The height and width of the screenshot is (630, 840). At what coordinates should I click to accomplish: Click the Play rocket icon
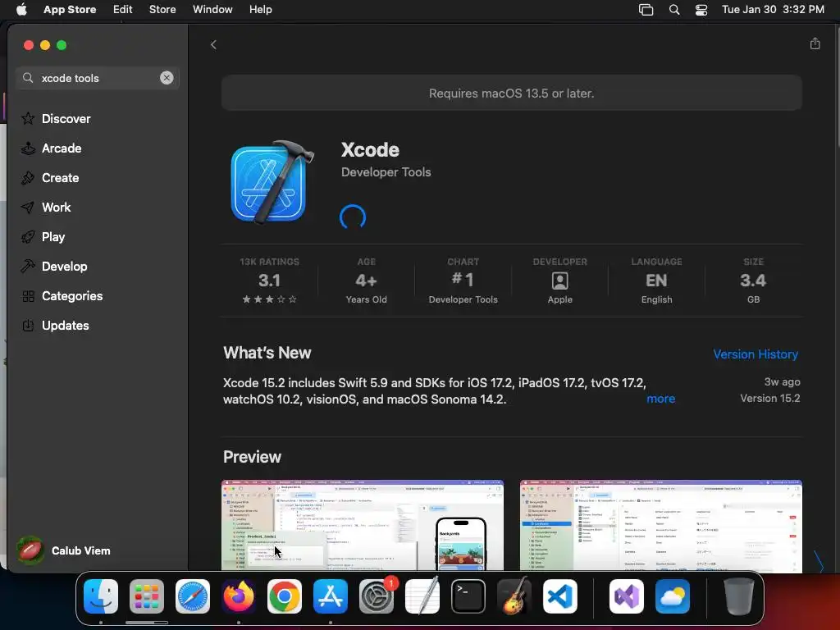(28, 237)
